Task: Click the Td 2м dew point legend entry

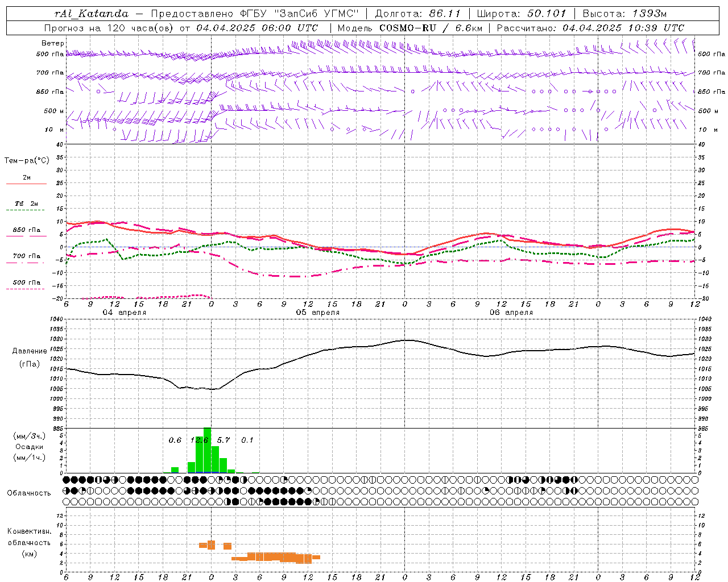Action: tap(27, 203)
